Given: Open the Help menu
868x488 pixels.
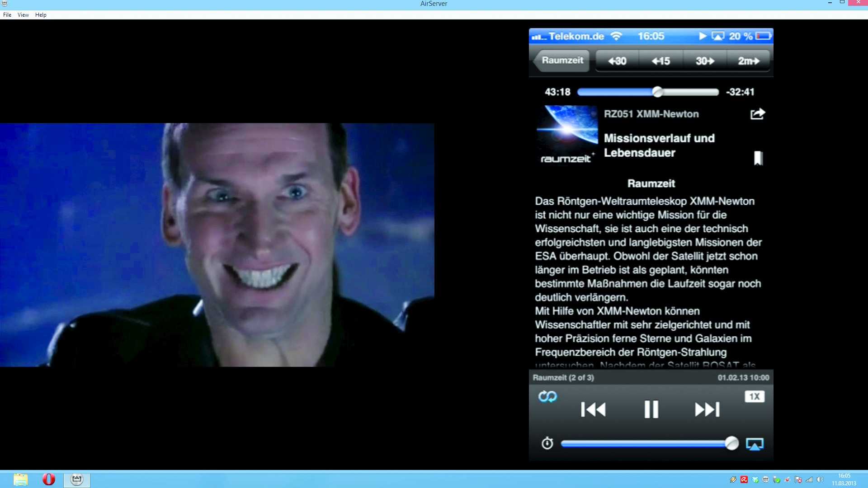Looking at the screenshot, I should coord(41,14).
